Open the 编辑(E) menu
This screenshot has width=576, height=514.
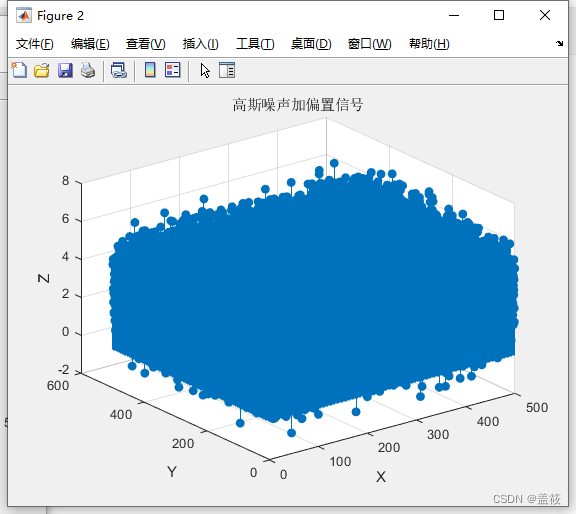point(90,44)
